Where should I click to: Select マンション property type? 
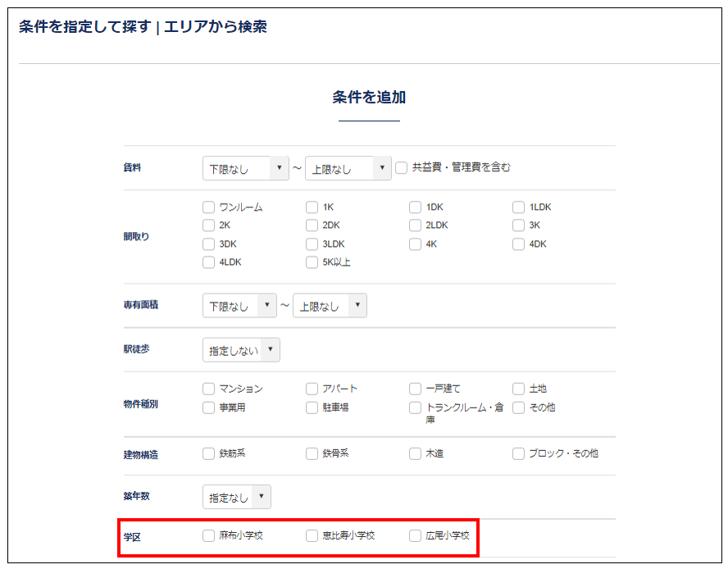[x=208, y=389]
